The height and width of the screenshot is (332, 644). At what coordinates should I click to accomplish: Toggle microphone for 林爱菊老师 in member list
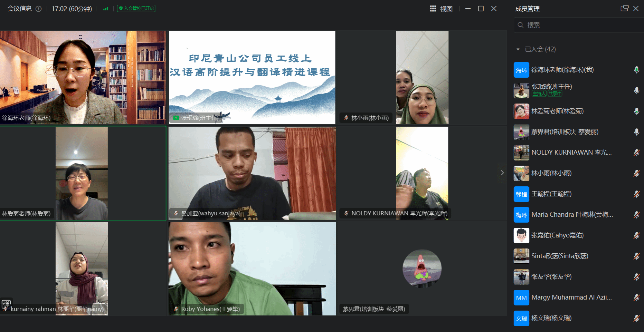pos(636,111)
